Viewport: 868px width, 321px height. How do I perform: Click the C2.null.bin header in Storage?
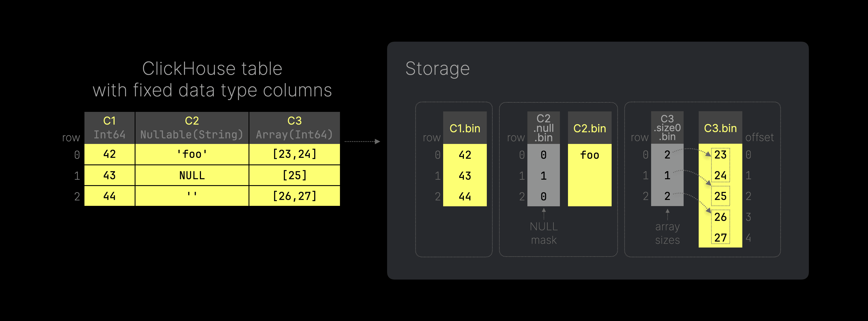click(544, 128)
